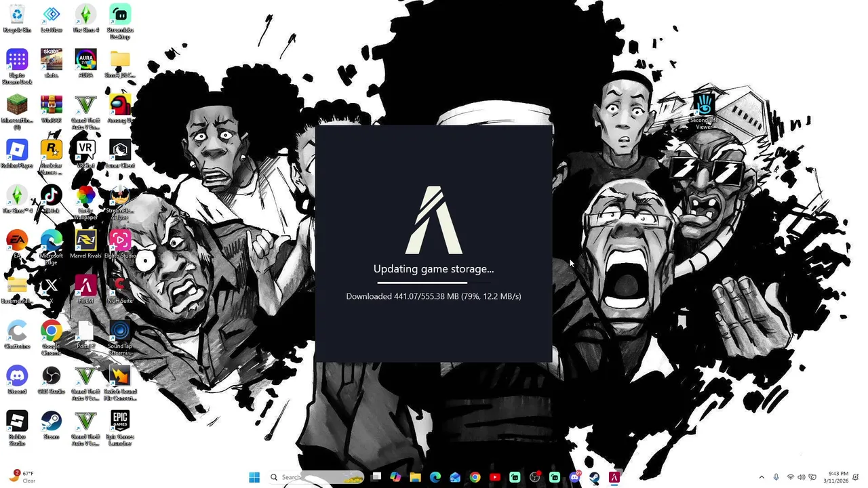Select the Second Life Viewer shortcut

click(x=704, y=112)
